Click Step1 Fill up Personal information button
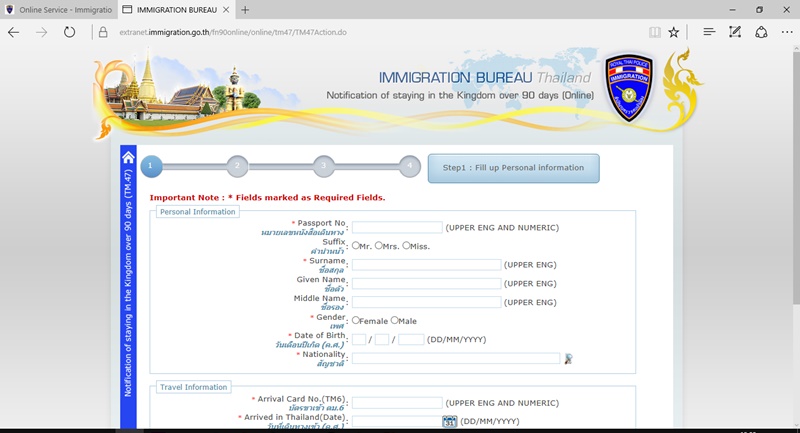The image size is (800, 433). pos(513,168)
